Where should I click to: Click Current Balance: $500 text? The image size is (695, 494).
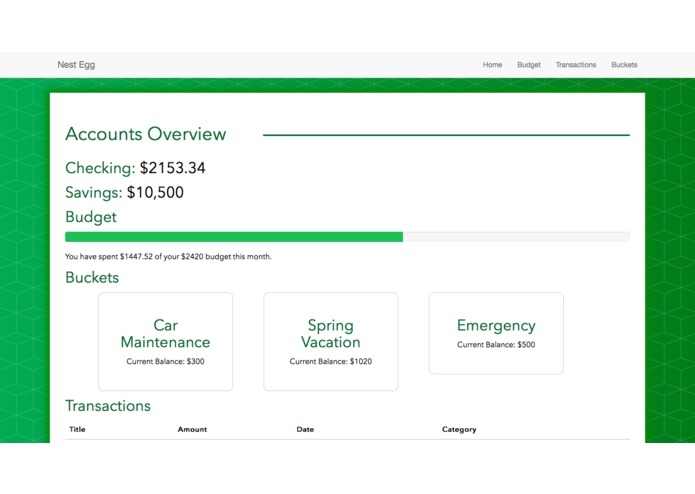(x=496, y=345)
